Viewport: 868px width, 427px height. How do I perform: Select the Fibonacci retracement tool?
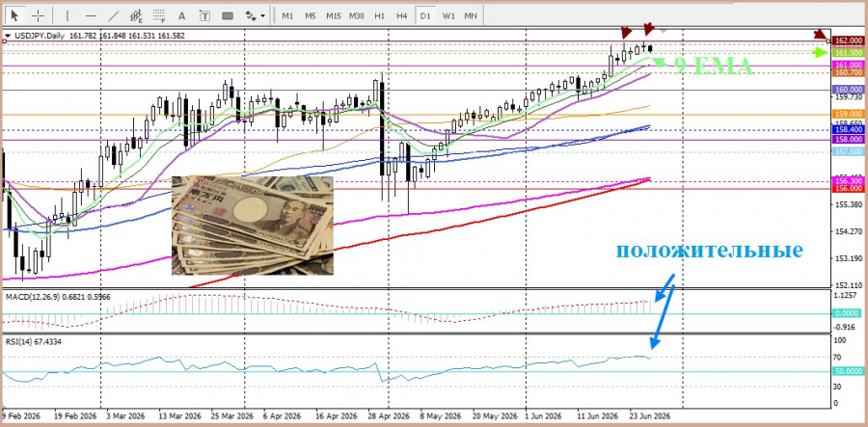[159, 15]
